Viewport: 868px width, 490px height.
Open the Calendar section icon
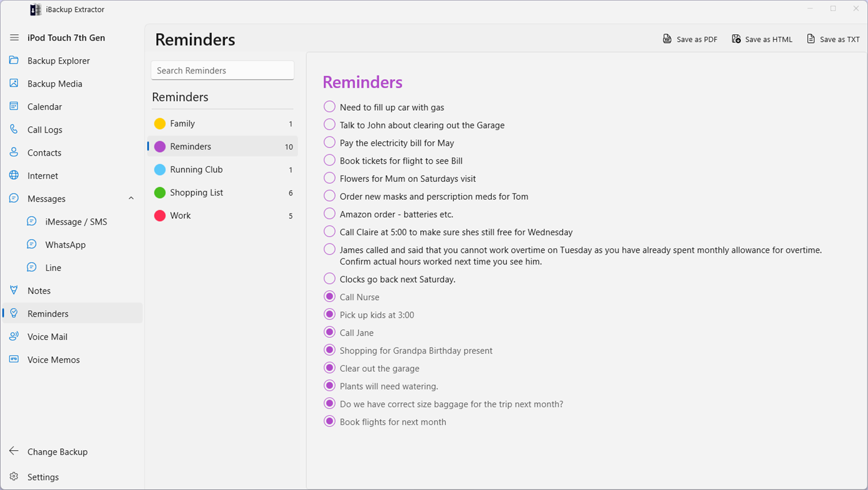[14, 106]
